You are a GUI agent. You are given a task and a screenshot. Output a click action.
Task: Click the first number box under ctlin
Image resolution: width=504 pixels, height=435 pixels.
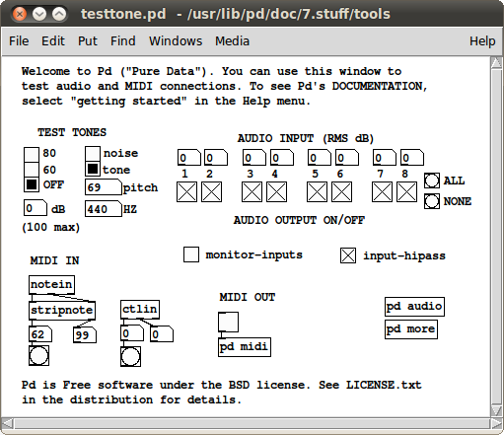132,333
